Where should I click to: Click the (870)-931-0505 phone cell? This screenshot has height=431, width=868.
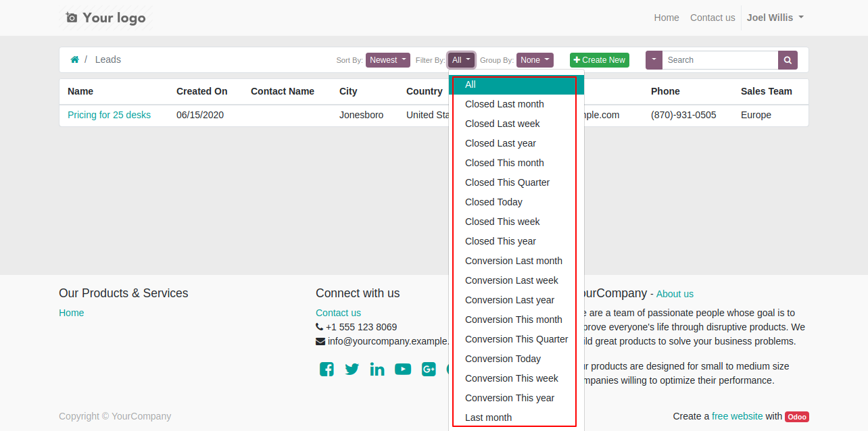coord(683,115)
